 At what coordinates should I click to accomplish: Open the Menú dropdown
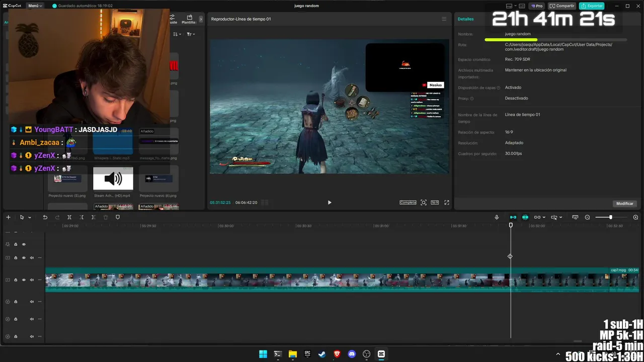pyautogui.click(x=35, y=6)
